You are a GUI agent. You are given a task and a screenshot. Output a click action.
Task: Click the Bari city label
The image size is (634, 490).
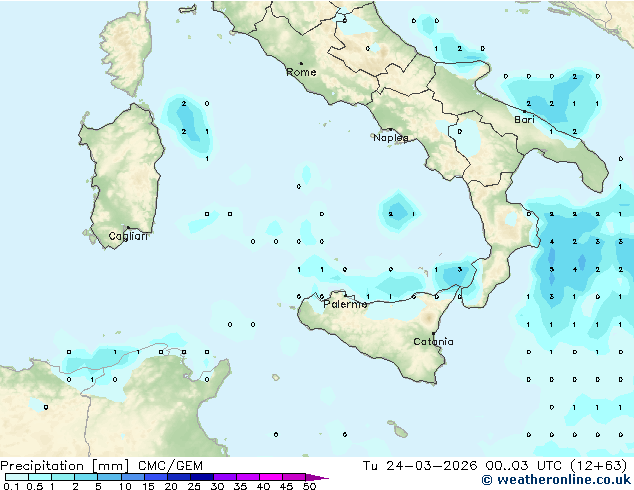tap(524, 120)
